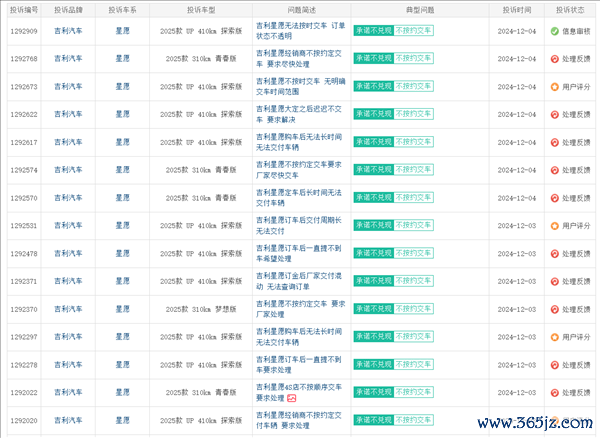This screenshot has width=600, height=438.
Task: Select complaint number 1292673
Action: pyautogui.click(x=24, y=87)
